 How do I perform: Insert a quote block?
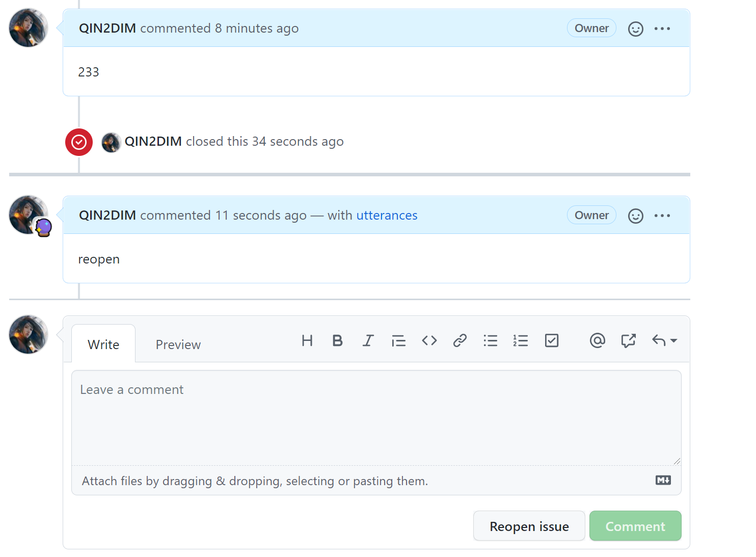click(398, 340)
